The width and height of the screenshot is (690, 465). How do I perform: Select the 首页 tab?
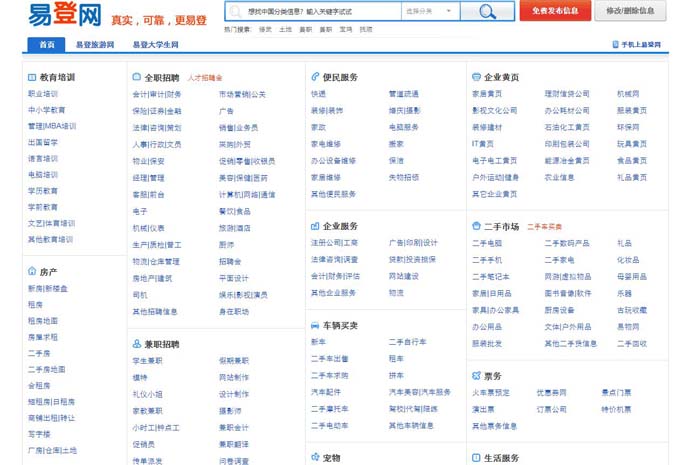tap(46, 44)
